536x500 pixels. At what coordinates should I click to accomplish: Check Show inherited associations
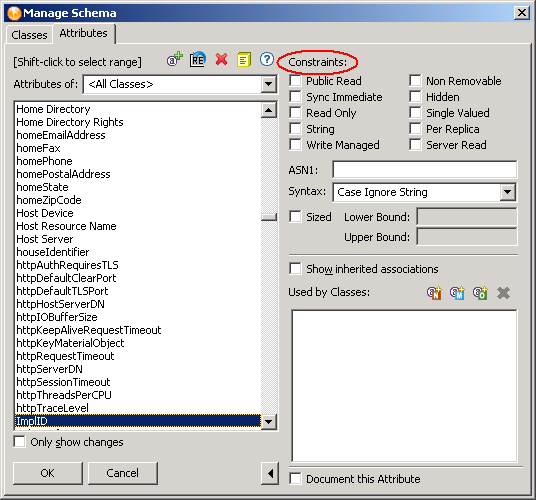[295, 269]
